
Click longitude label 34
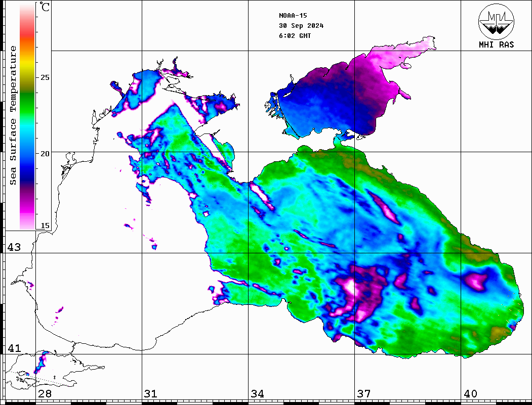[257, 394]
